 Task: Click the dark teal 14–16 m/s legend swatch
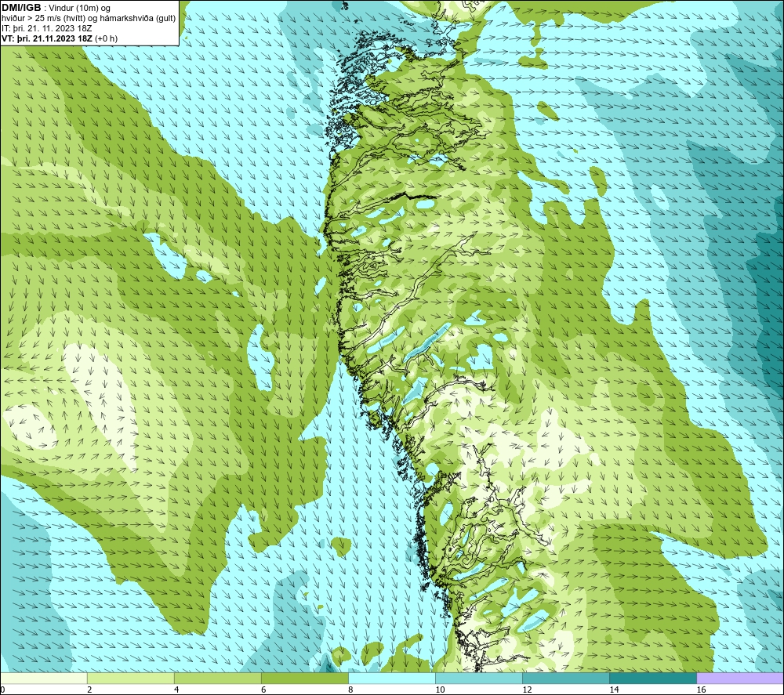[653, 679]
